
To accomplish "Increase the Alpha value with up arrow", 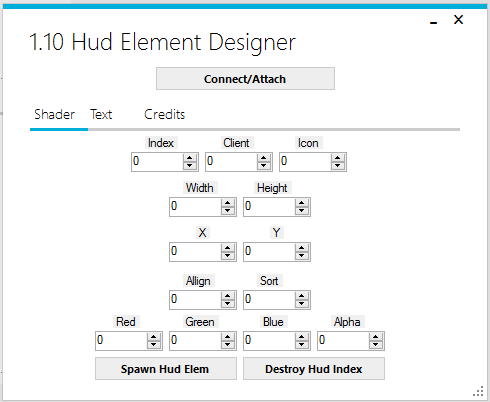I will [376, 337].
